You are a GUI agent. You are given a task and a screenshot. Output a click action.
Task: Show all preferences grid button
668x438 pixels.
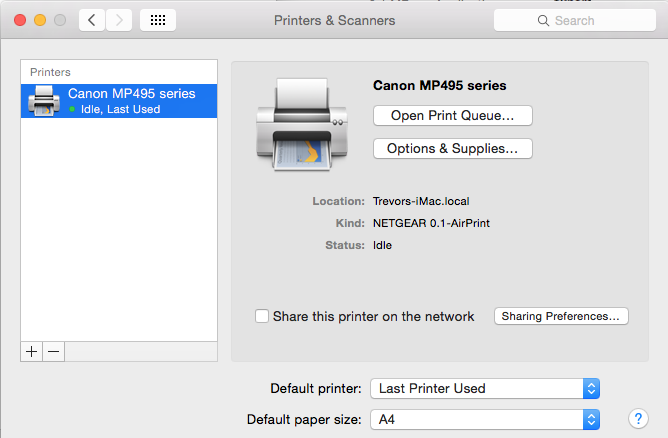[x=158, y=20]
